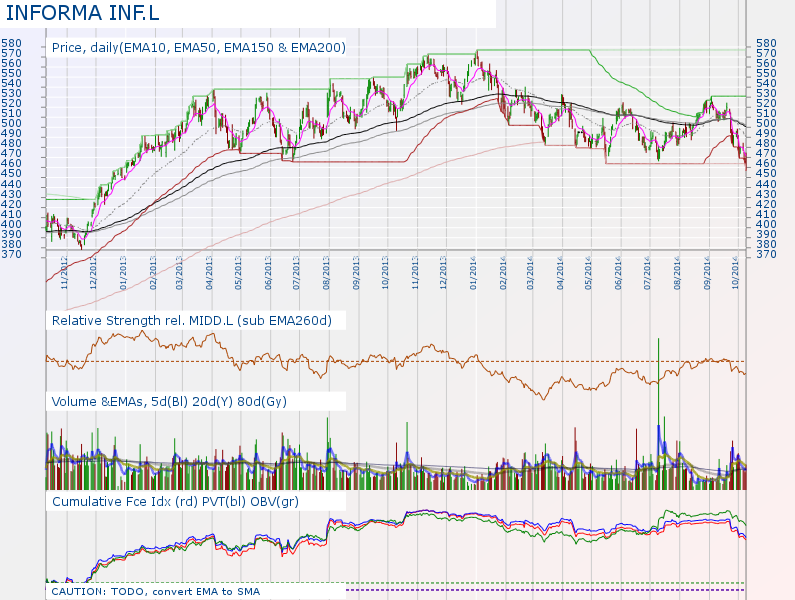Click the Cumulative Fce Idx PVT OBV label

[175, 501]
